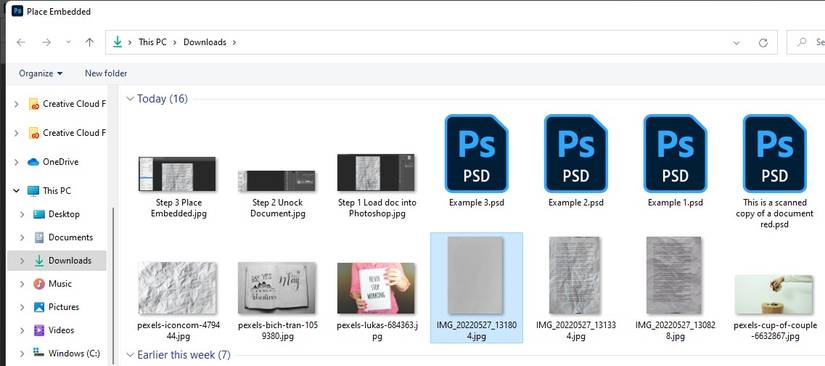Click the Videos folder icon in sidebar

point(38,330)
